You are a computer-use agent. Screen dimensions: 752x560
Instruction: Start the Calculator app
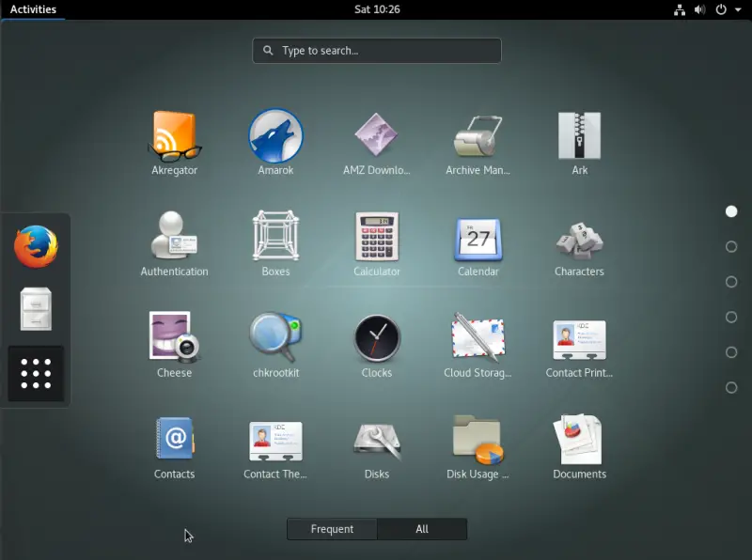pyautogui.click(x=377, y=242)
